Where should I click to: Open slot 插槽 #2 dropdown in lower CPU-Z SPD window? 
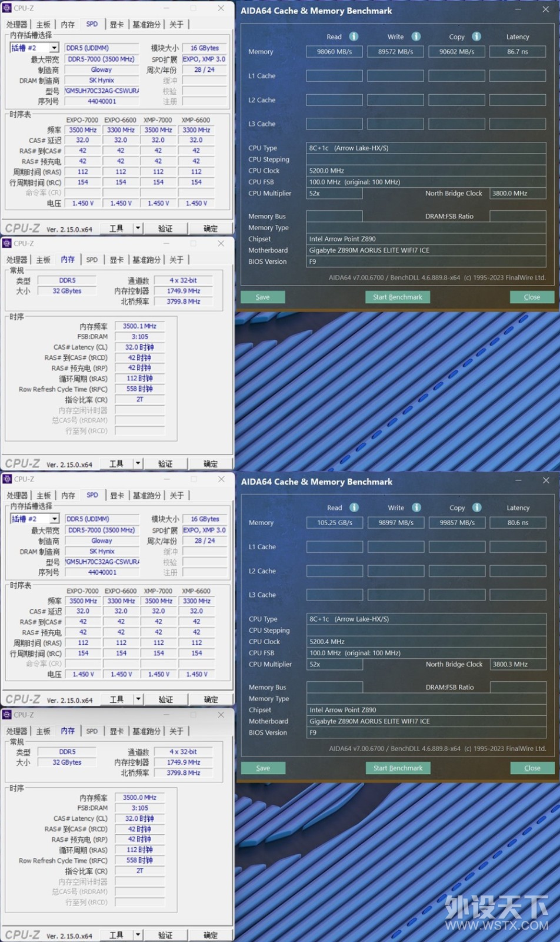54,519
